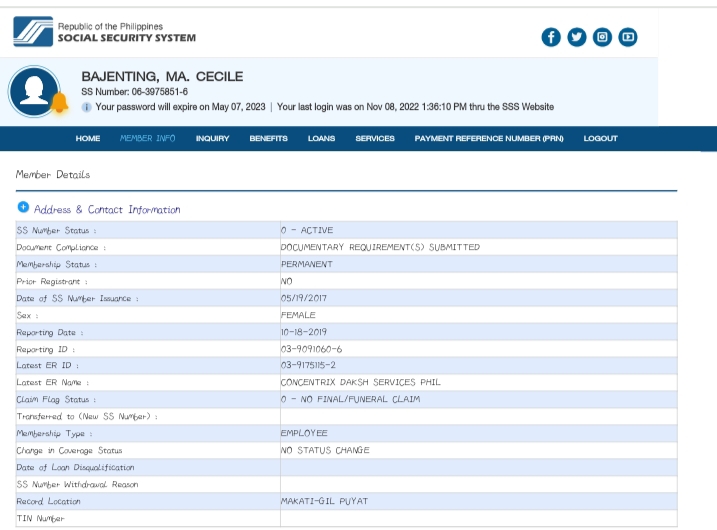717x530 pixels.
Task: Open the MEMBER INFO menu
Action: [147, 139]
